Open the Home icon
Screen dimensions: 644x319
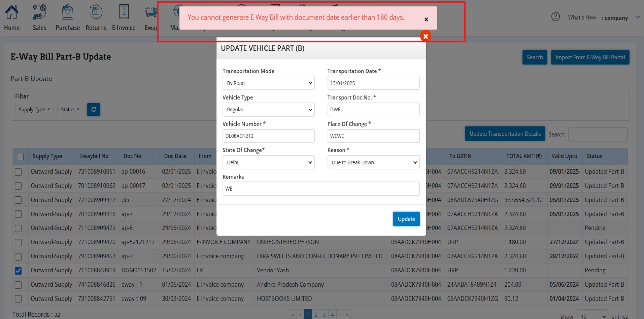point(12,12)
